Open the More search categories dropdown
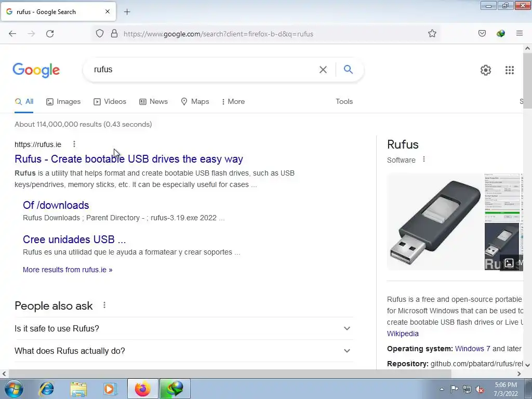Viewport: 532px width, 399px height. [233, 101]
